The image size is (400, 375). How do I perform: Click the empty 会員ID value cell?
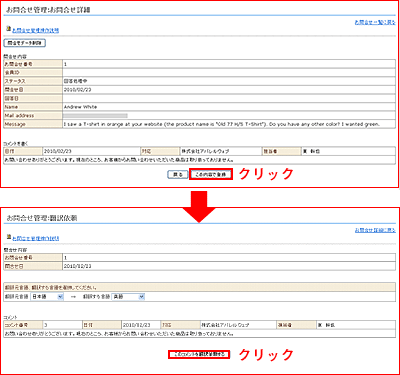coord(229,72)
